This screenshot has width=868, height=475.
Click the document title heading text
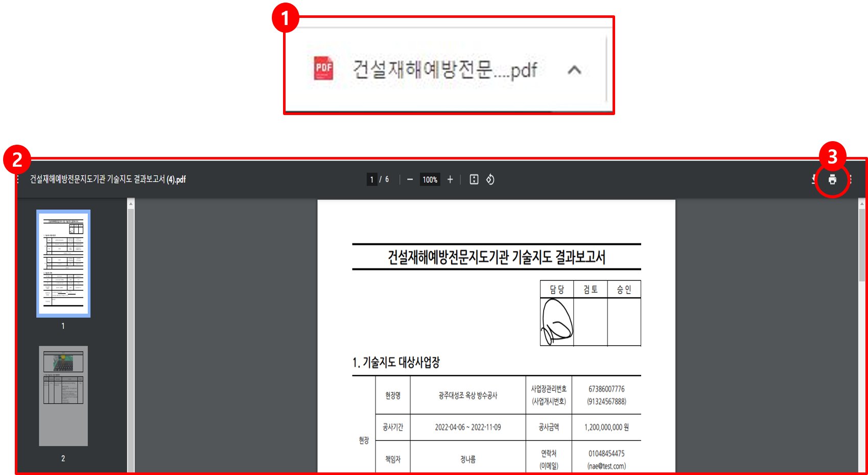[496, 257]
